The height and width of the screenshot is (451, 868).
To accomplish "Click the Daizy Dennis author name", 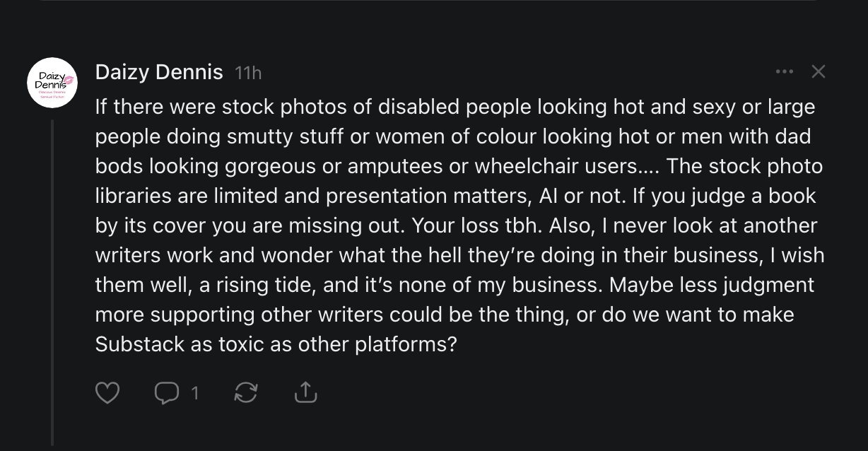I will [159, 72].
